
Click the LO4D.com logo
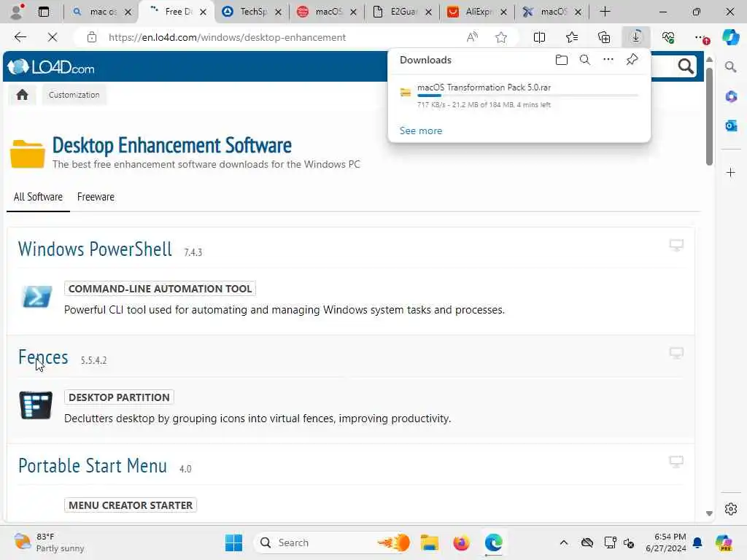(x=51, y=67)
